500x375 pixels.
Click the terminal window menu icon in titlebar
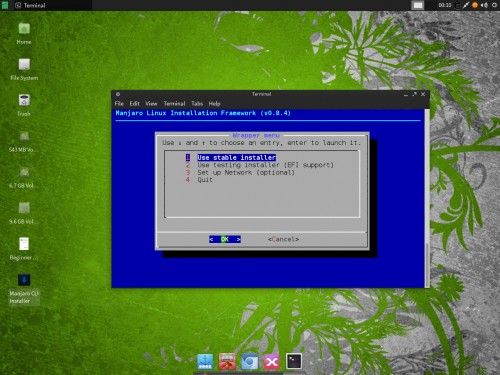(x=118, y=94)
